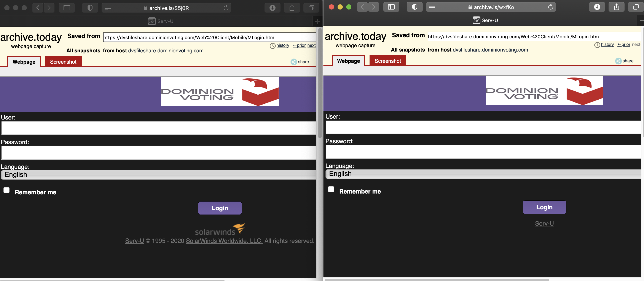The height and width of the screenshot is (281, 644).
Task: Show tab overview in left Safari window
Action: (311, 8)
